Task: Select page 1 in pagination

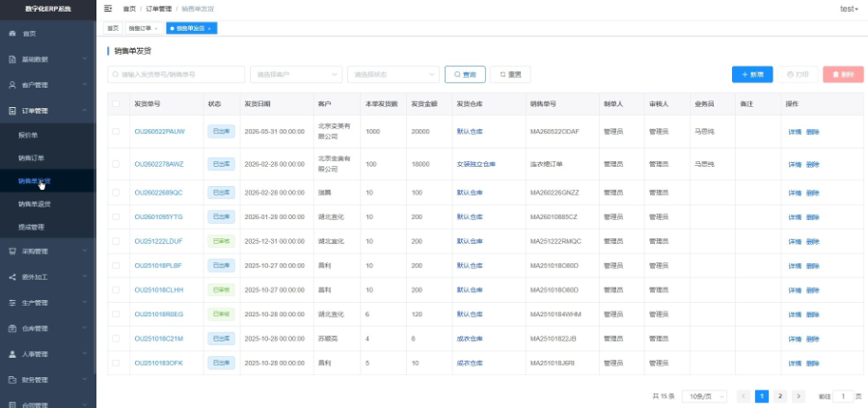Action: [762, 395]
